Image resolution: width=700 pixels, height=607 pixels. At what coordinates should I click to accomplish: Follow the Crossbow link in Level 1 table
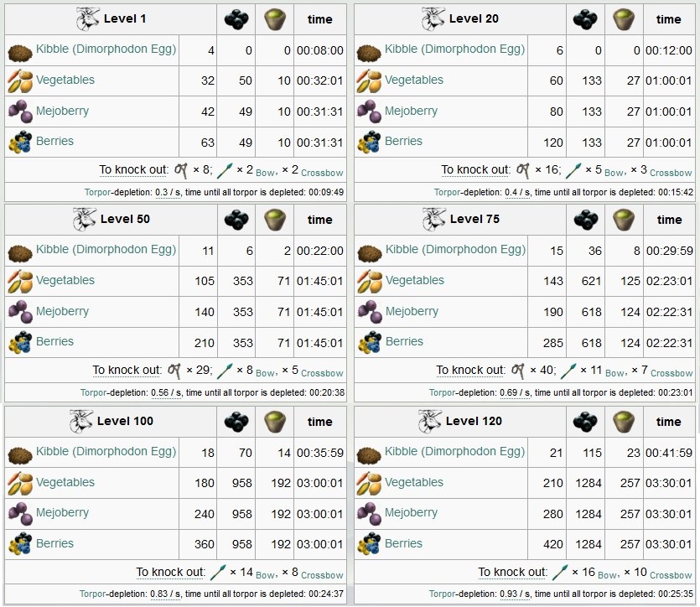pyautogui.click(x=322, y=173)
